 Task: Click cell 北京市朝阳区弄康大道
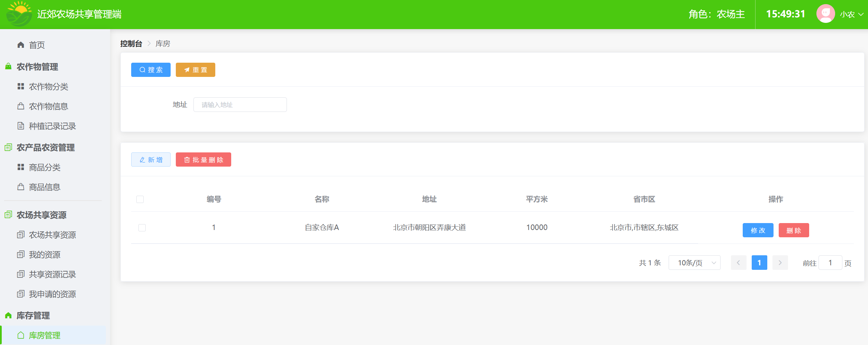429,228
